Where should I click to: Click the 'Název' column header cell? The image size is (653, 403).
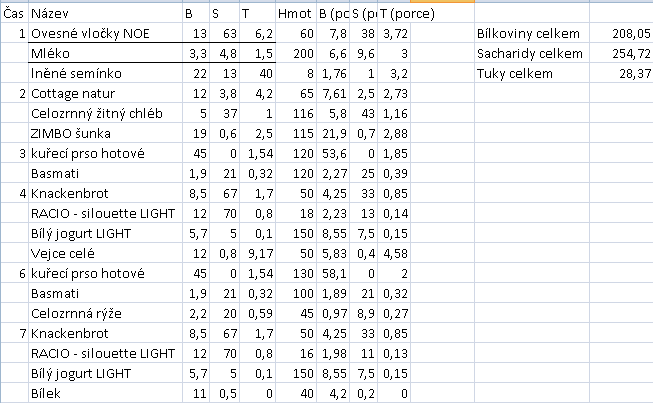coord(105,13)
